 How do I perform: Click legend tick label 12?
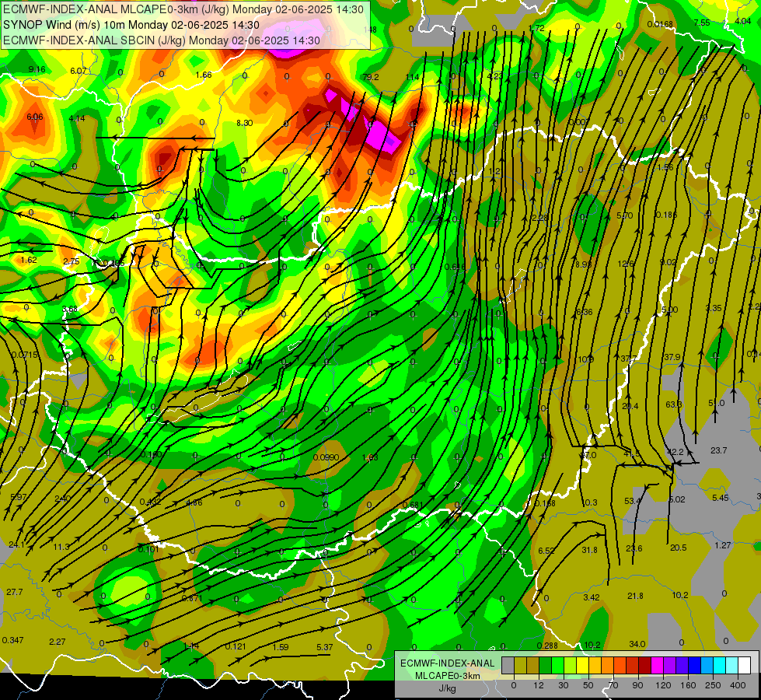pyautogui.click(x=539, y=685)
